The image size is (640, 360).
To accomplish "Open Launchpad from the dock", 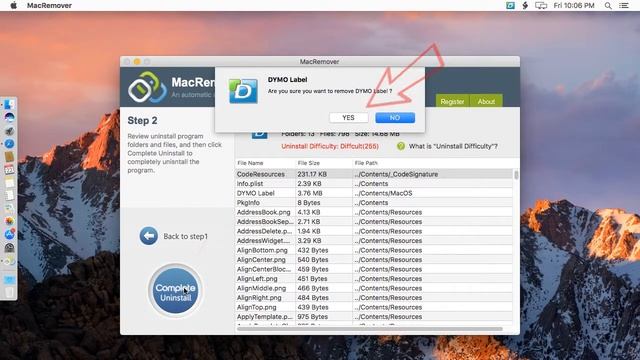I will (x=9, y=131).
